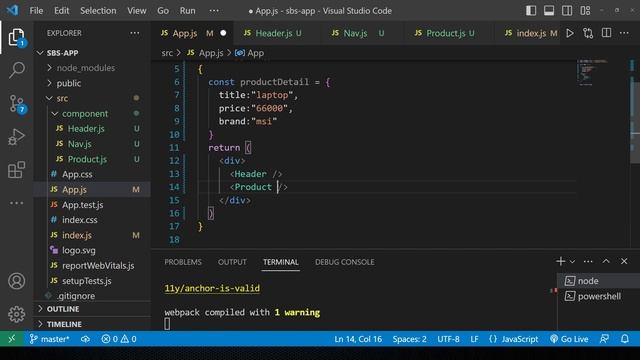The width and height of the screenshot is (640, 360).
Task: Customize the editor layout
Action: [x=585, y=11]
